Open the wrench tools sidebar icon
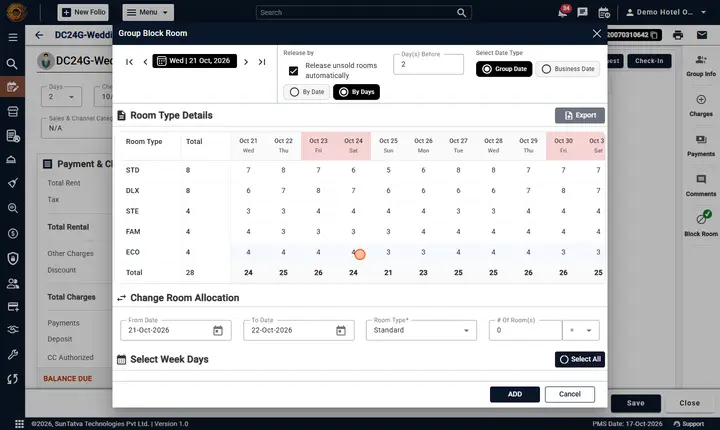 [13, 354]
